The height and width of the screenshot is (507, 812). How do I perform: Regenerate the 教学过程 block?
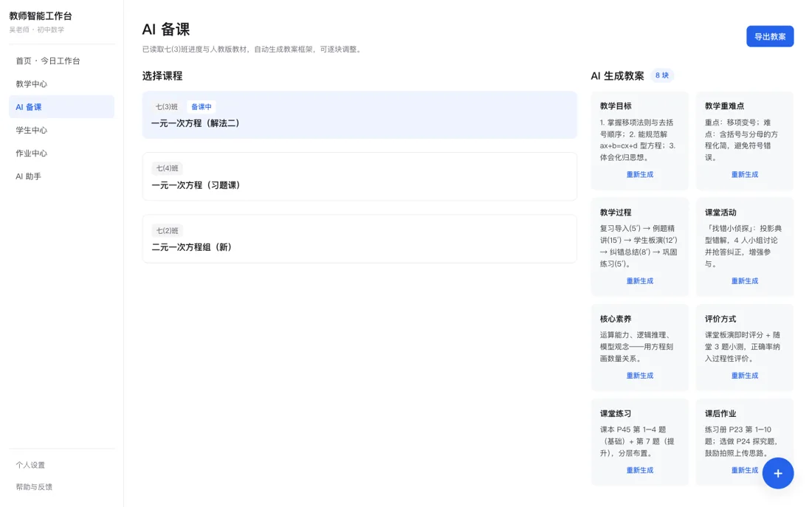tap(639, 280)
